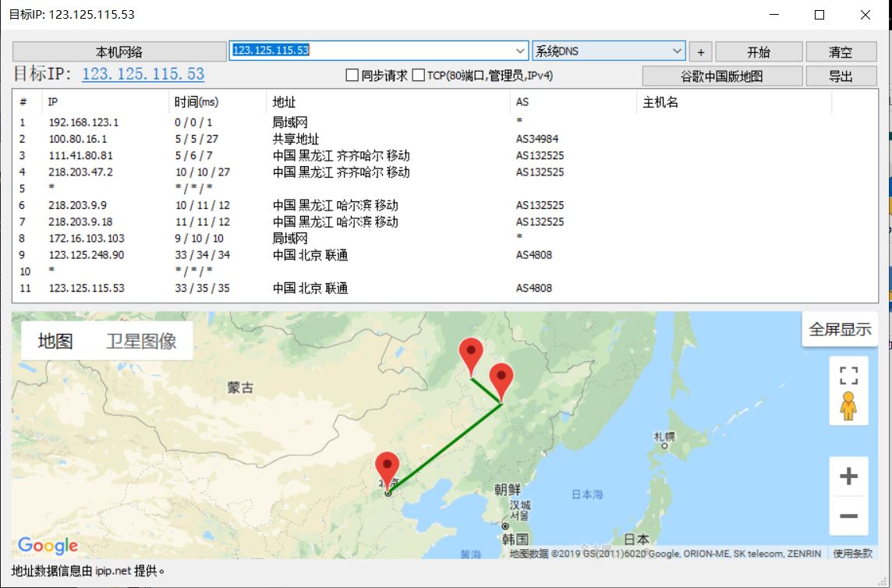Viewport: 892px width, 588px height.
Task: Select the Street View pegman icon
Action: [848, 406]
